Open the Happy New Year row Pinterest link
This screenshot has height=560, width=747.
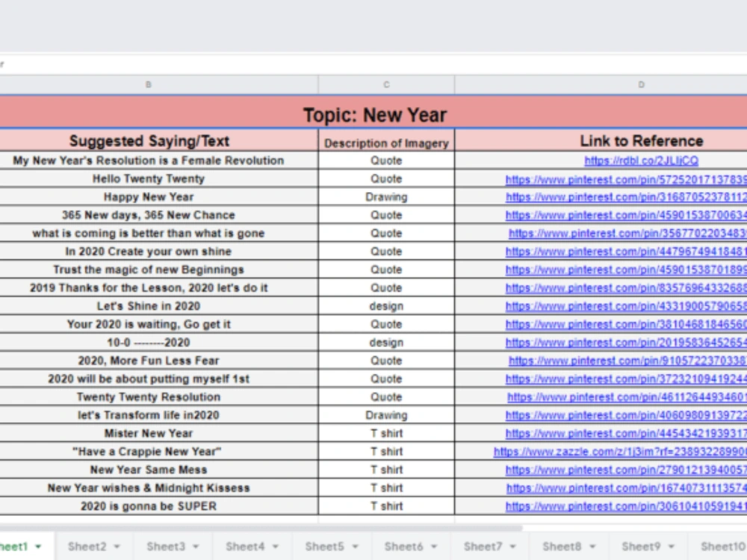point(626,197)
